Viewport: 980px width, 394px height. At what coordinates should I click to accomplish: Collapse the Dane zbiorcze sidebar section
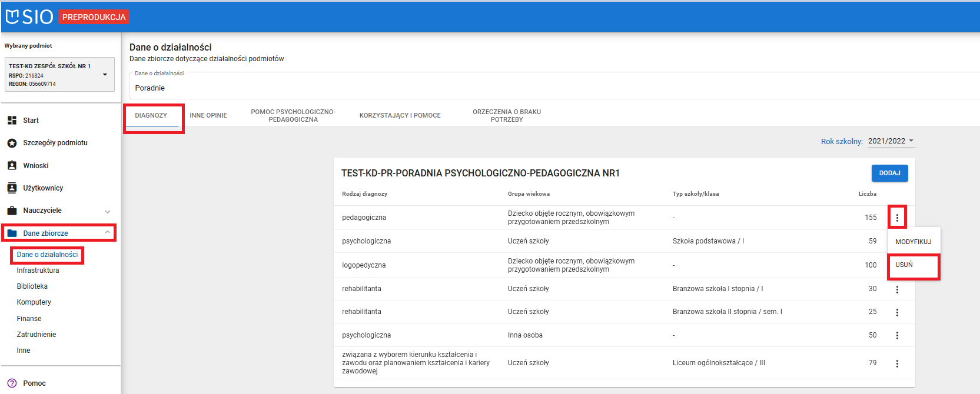[107, 233]
